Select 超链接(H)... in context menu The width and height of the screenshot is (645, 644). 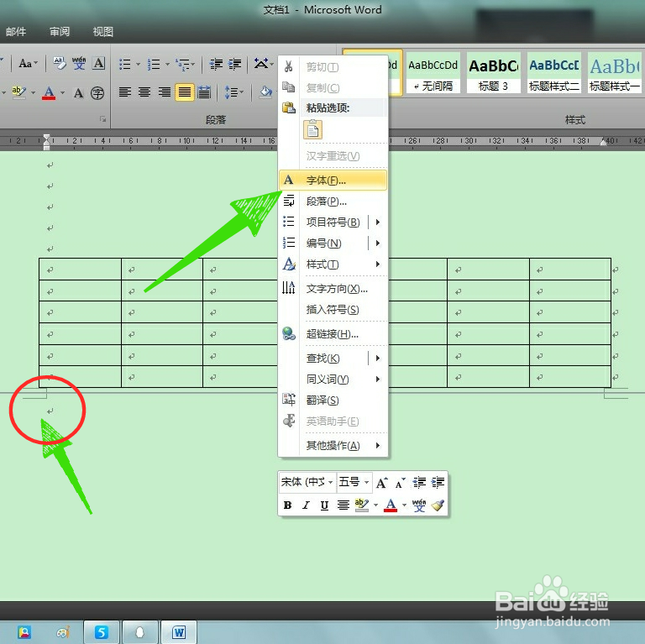tap(333, 334)
